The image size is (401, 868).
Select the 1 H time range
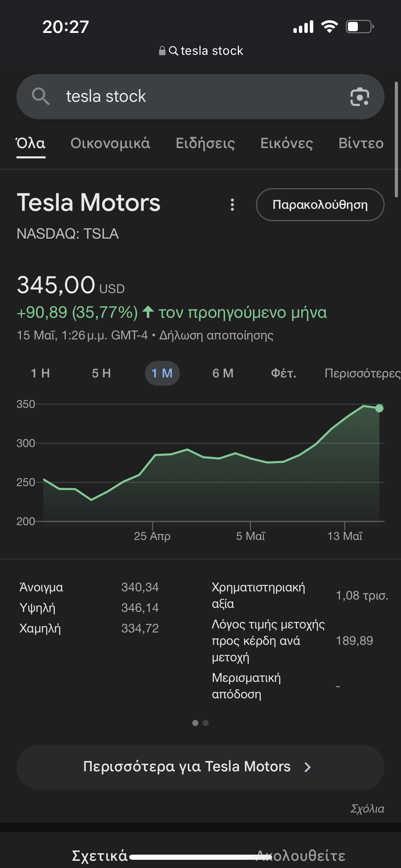pyautogui.click(x=40, y=373)
